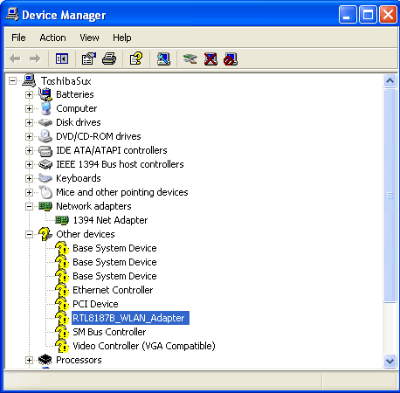The width and height of the screenshot is (400, 393).
Task: Toggle the console tree pane icon
Action: [62, 59]
